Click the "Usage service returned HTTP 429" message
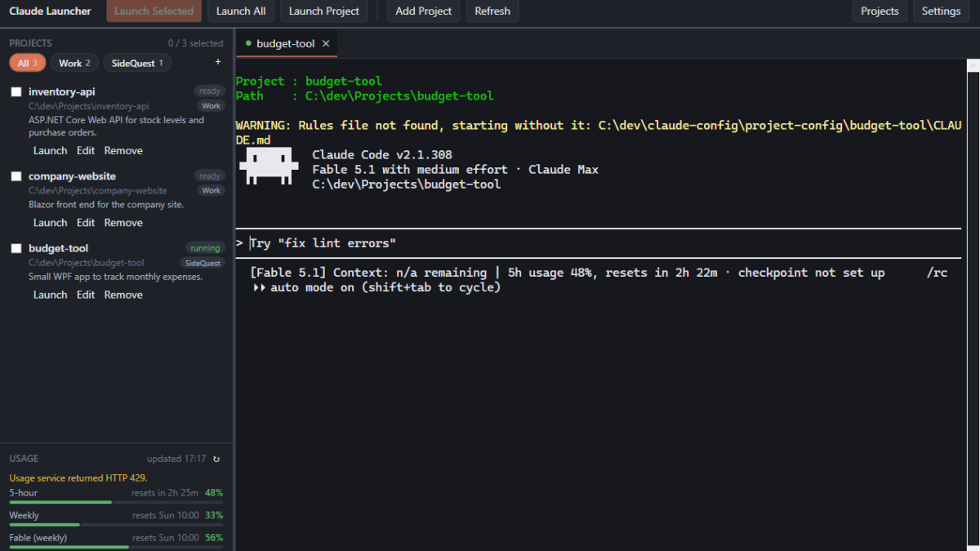980x551 pixels. pos(78,478)
